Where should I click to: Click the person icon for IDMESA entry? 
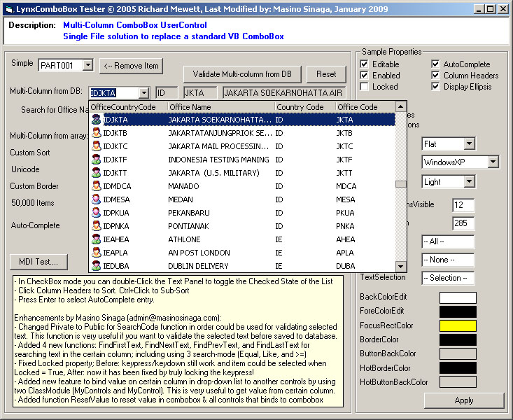click(97, 199)
